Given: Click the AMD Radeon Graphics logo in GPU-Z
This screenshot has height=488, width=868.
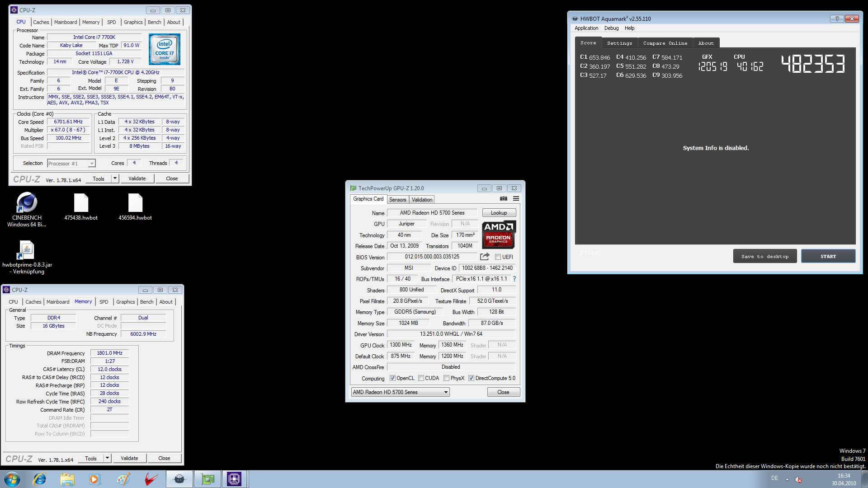Looking at the screenshot, I should (499, 235).
